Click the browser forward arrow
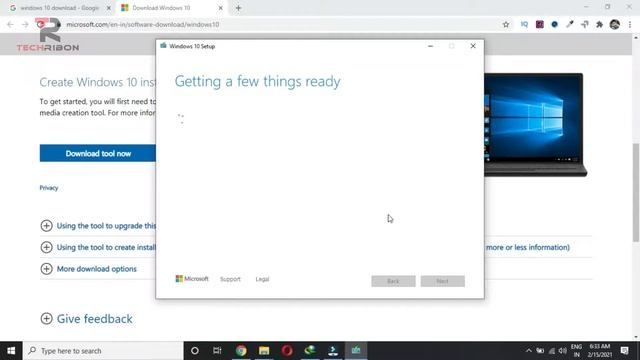The width and height of the screenshot is (640, 360). point(25,24)
